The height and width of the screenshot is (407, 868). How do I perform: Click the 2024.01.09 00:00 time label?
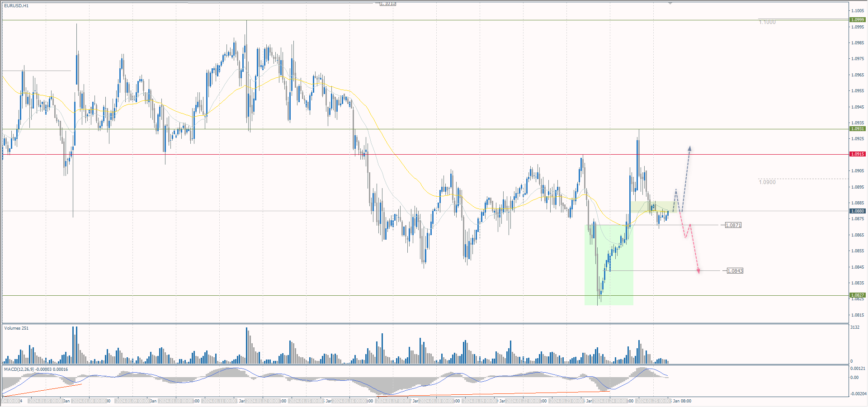point(132,401)
